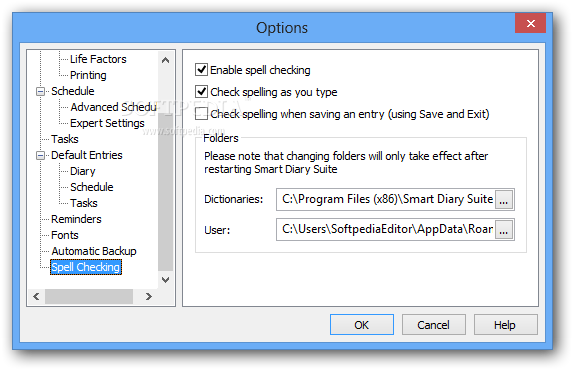573x370 pixels.
Task: Click horizontal scroll right arrow
Action: [148, 296]
